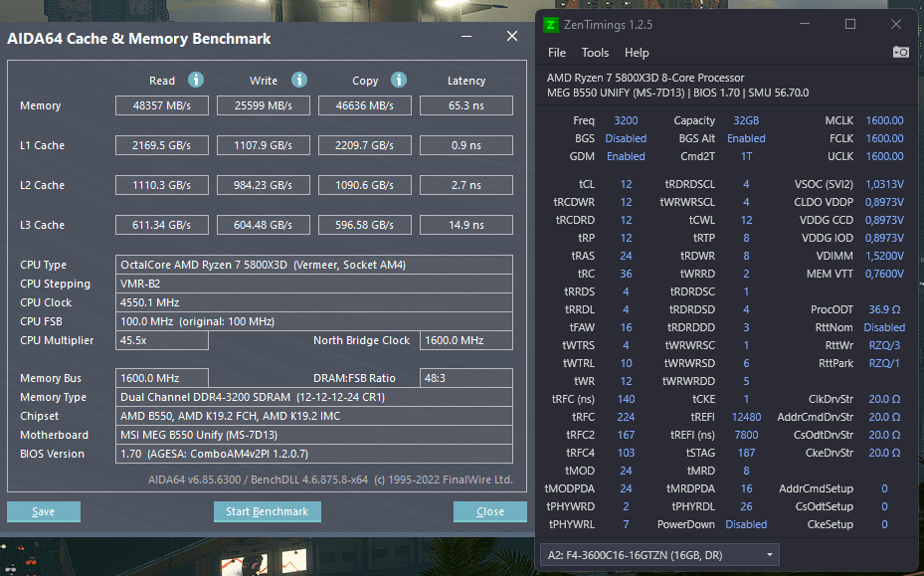This screenshot has width=924, height=576.
Task: Select the Memory Read value 48357 MB/s
Action: (x=162, y=105)
